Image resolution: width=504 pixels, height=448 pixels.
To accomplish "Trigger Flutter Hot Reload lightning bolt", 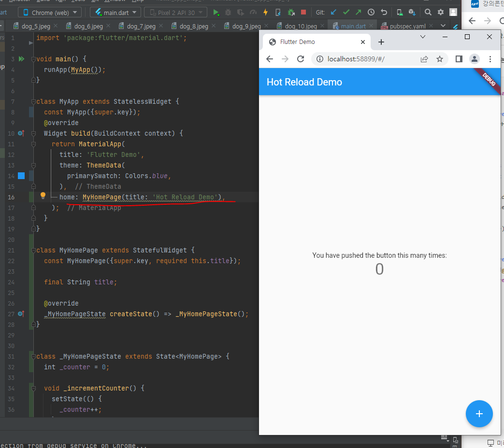I will pyautogui.click(x=265, y=13).
